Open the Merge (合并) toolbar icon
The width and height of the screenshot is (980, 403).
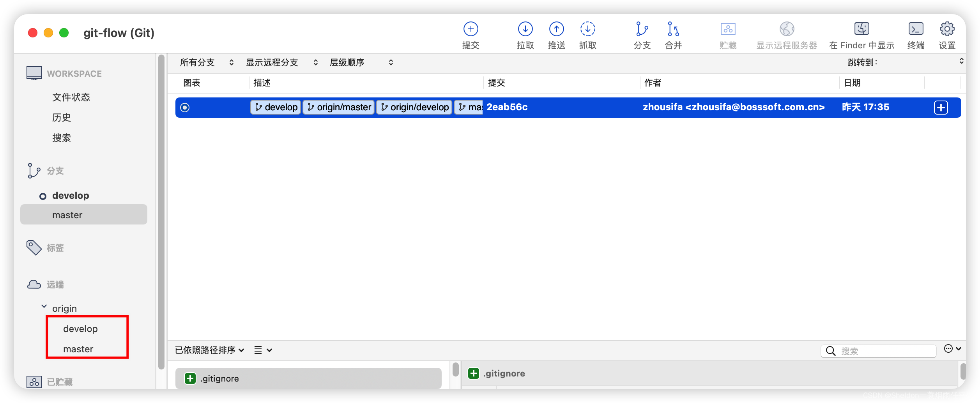(673, 29)
